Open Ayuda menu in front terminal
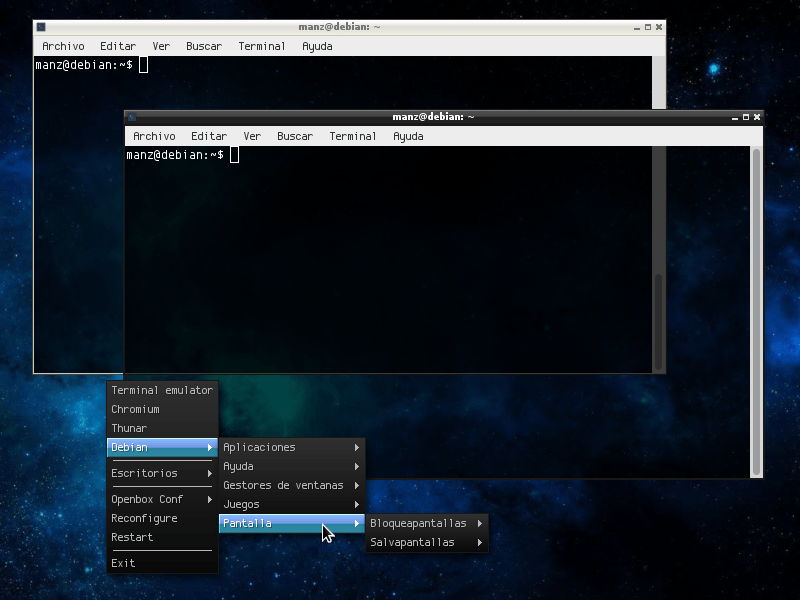 408,136
